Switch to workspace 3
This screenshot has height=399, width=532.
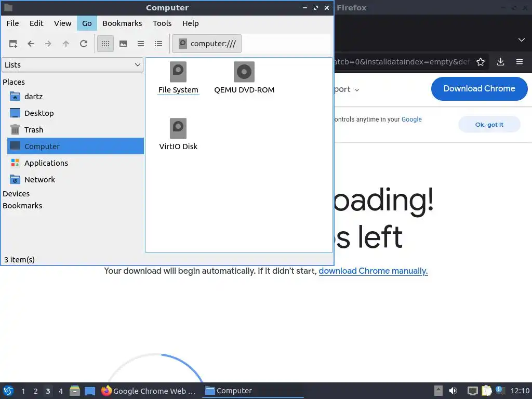click(48, 391)
